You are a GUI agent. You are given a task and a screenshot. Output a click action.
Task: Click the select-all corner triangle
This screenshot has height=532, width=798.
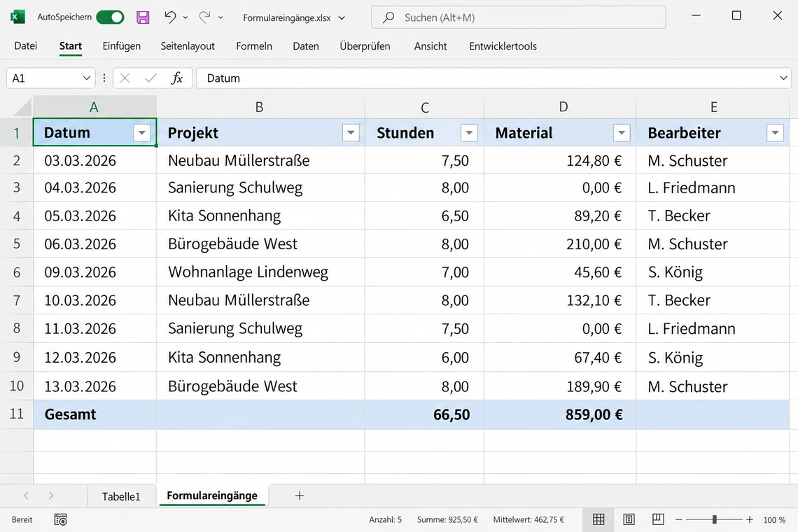pos(23,107)
